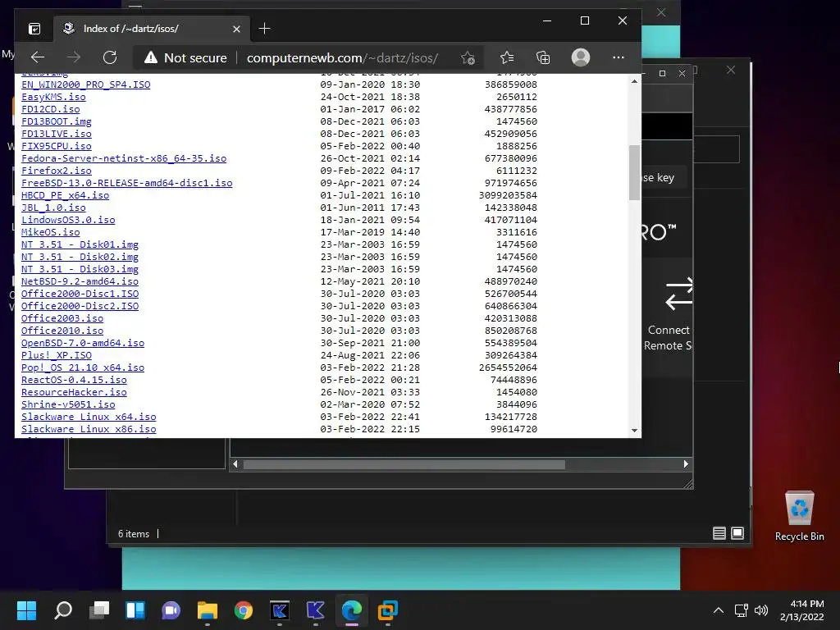Viewport: 840px width, 630px height.
Task: Open the Windows Start menu
Action: point(26,610)
